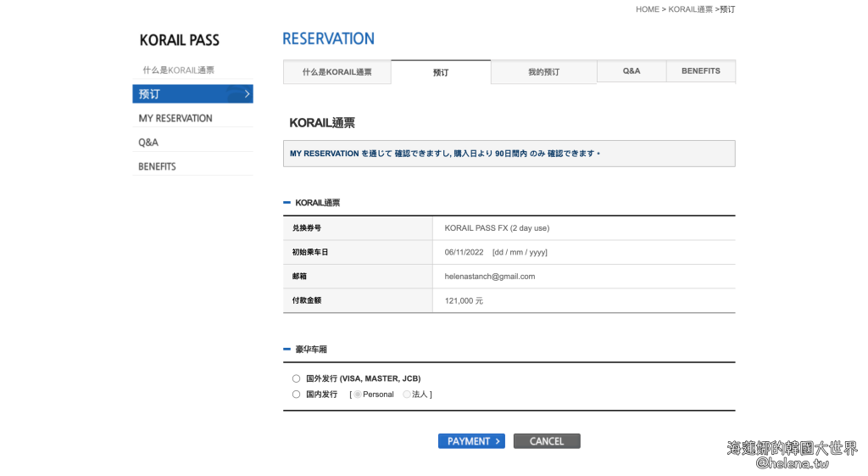Click the helenastanch@gmail.com email value
The image size is (868, 476).
489,277
